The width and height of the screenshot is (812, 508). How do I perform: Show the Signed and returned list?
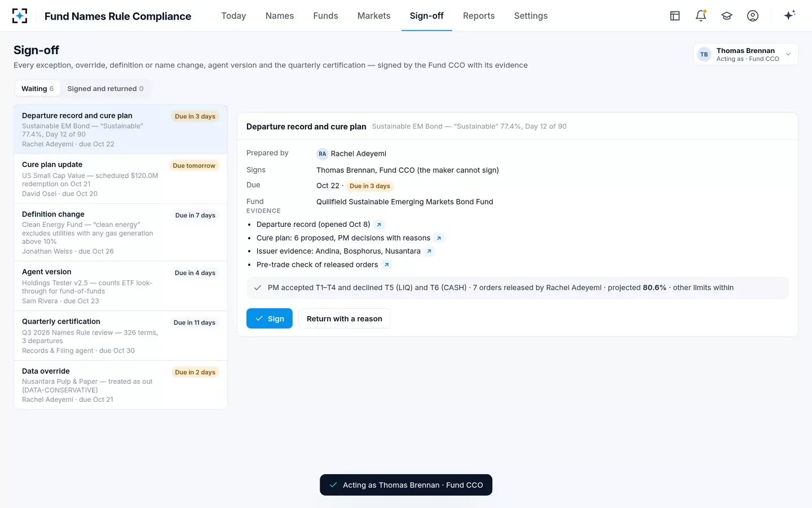pos(105,89)
